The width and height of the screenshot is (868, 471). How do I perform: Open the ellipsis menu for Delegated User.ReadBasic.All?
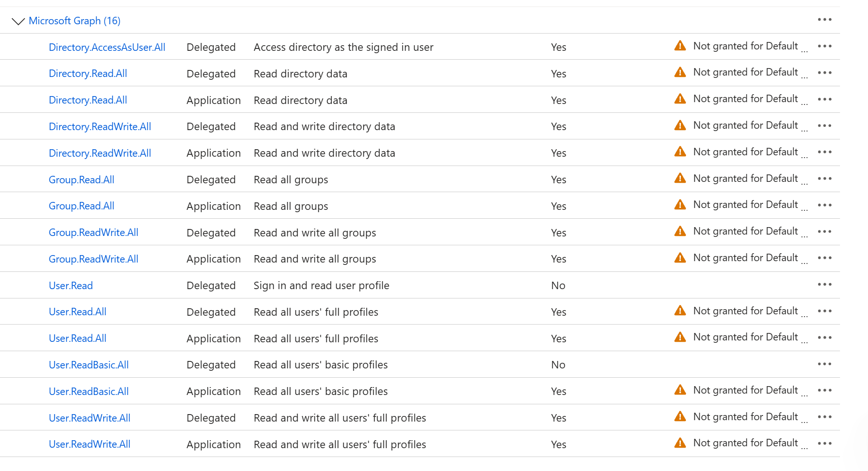(825, 364)
